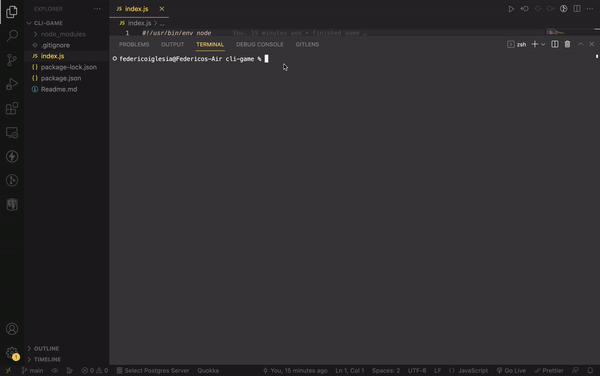Screen dimensions: 600x376
Task: Run the index.js file with the play icon
Action: 511,9
